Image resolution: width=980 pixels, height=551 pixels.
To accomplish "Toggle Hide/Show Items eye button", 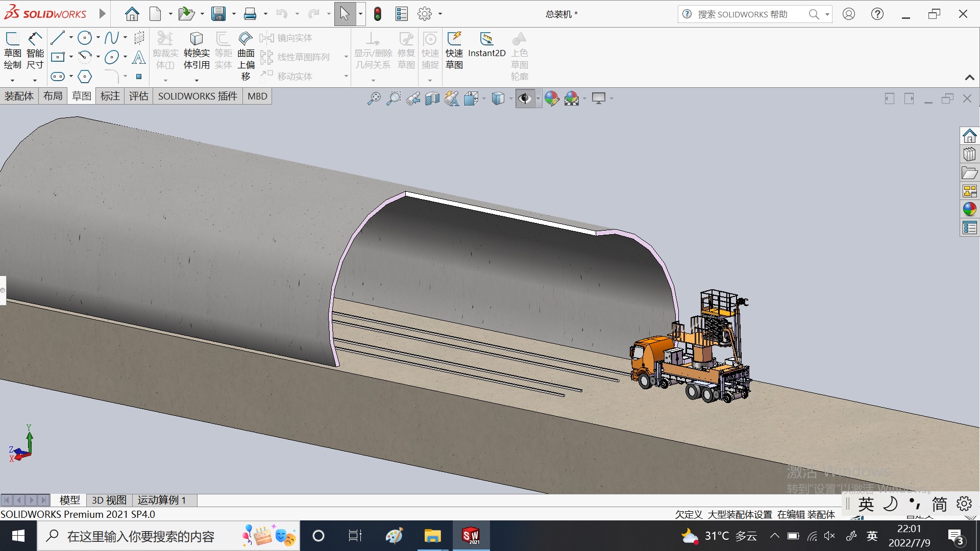I will (525, 98).
